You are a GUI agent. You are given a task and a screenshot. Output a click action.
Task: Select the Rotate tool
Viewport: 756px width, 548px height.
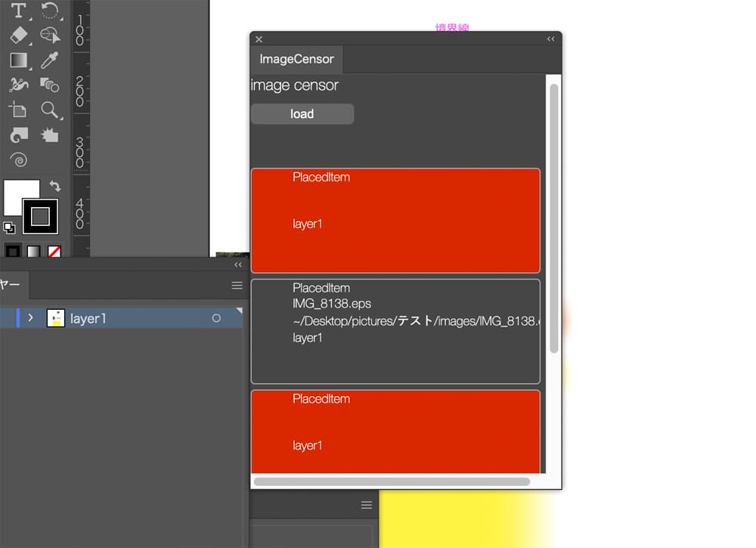50,11
